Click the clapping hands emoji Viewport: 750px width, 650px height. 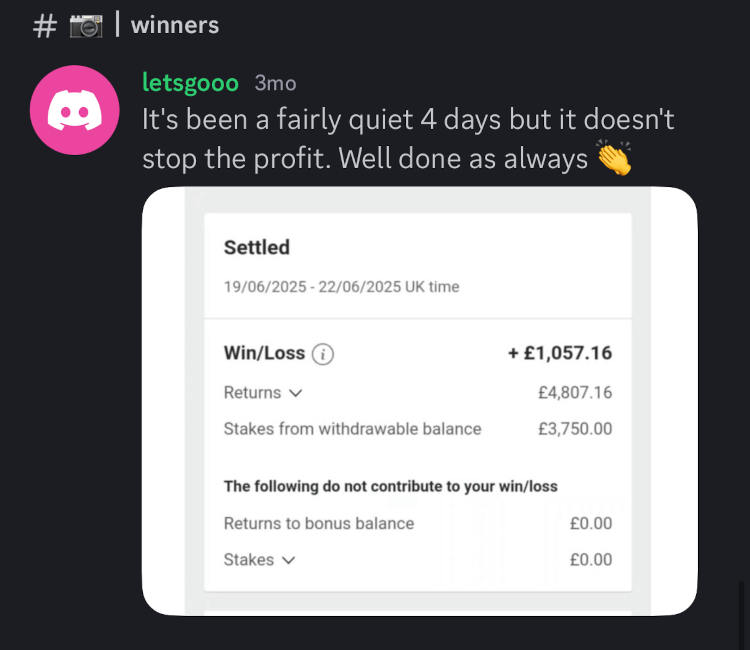[613, 159]
